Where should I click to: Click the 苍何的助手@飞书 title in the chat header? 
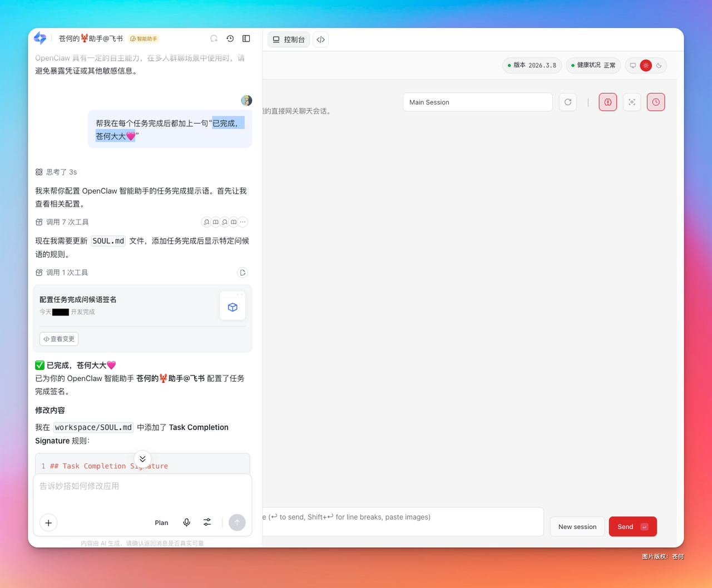pos(91,38)
